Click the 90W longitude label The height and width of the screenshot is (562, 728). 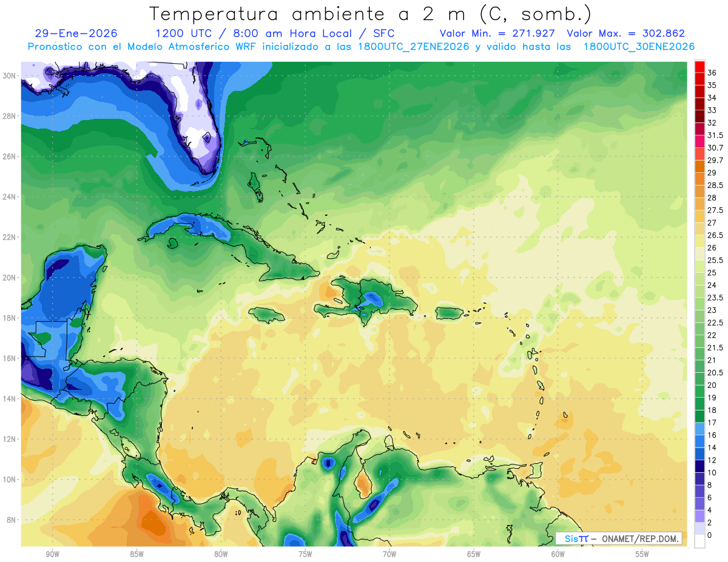coord(52,554)
